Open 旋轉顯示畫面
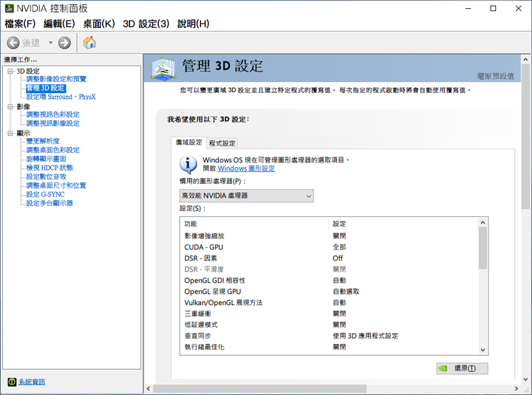This screenshot has height=395, width=532. tap(47, 159)
